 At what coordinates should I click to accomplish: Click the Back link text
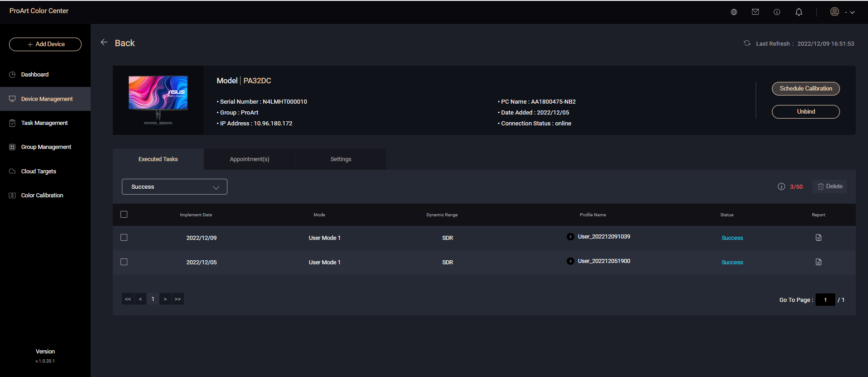[x=125, y=43]
